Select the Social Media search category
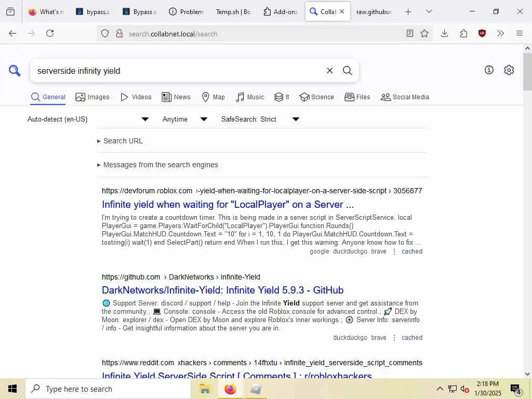 tap(405, 97)
